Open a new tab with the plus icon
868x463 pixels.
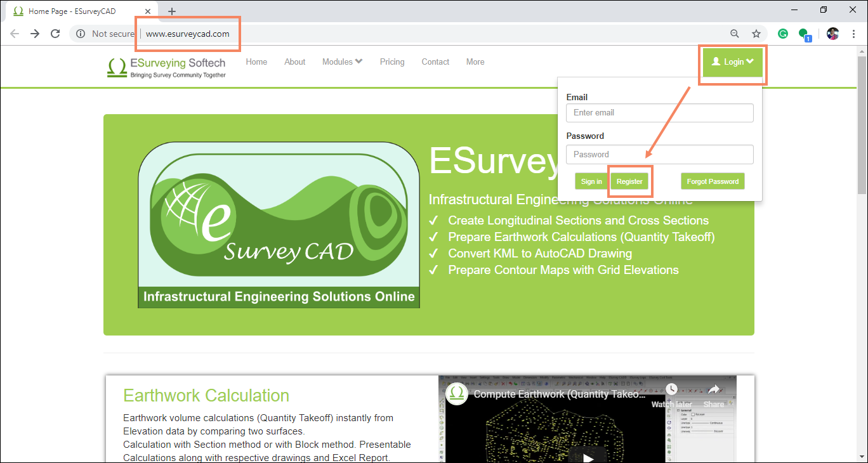172,11
